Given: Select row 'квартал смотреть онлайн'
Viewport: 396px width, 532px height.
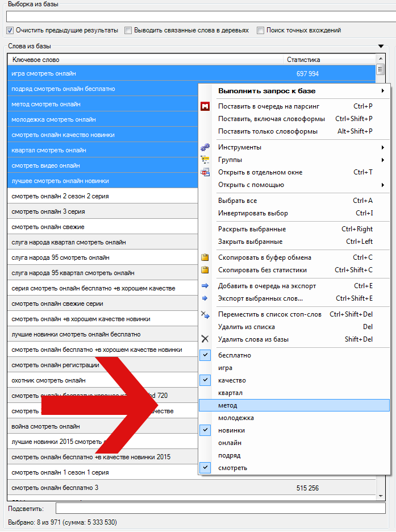Looking at the screenshot, I should point(103,150).
